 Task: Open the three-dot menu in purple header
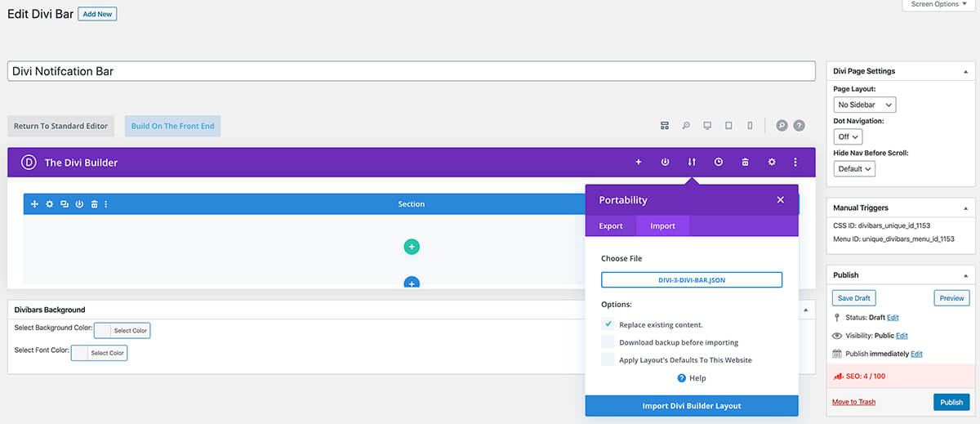coord(795,162)
